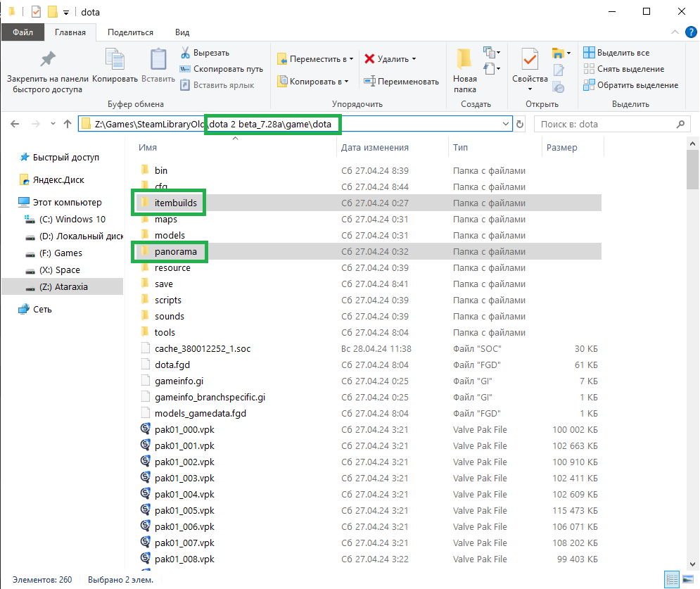The height and width of the screenshot is (589, 700).
Task: Sort by the Размер column header
Action: [561, 147]
